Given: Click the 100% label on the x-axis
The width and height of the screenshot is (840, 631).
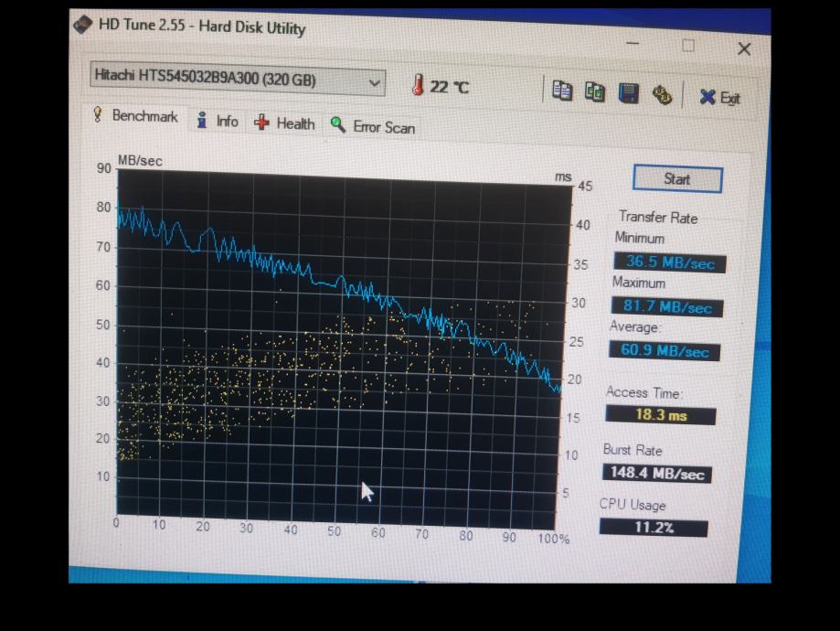Looking at the screenshot, I should 554,539.
